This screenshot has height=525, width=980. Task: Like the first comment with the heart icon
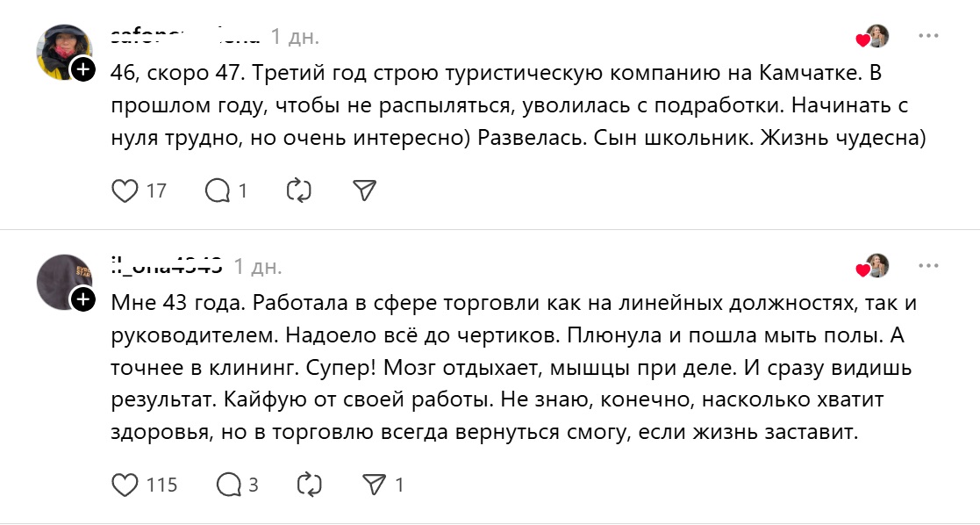(x=124, y=187)
